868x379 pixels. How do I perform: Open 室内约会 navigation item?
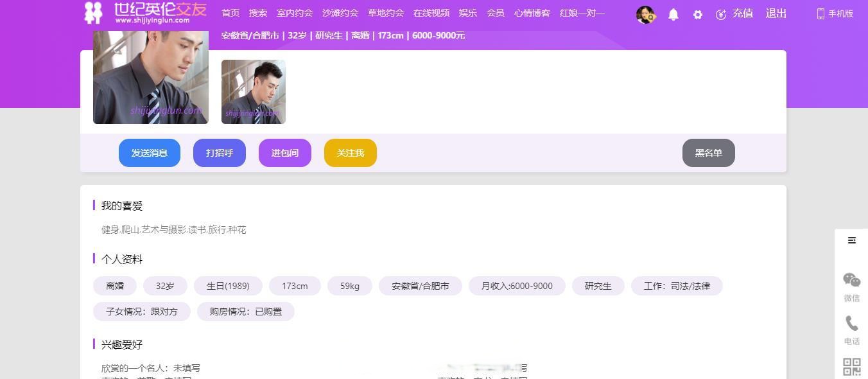click(295, 13)
